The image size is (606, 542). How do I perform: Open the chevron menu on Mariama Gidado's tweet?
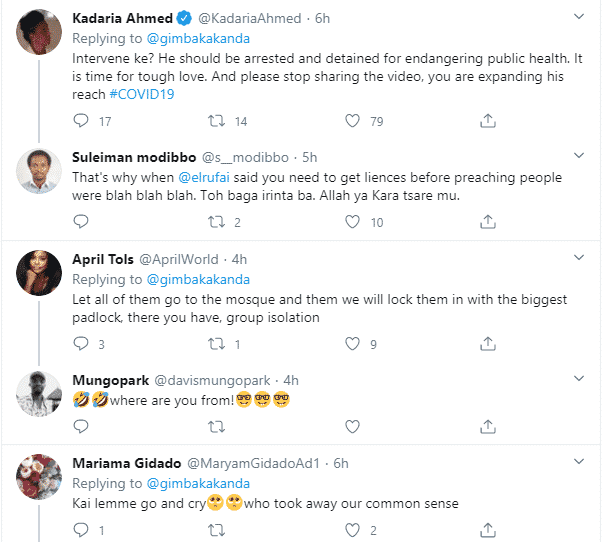point(579,461)
